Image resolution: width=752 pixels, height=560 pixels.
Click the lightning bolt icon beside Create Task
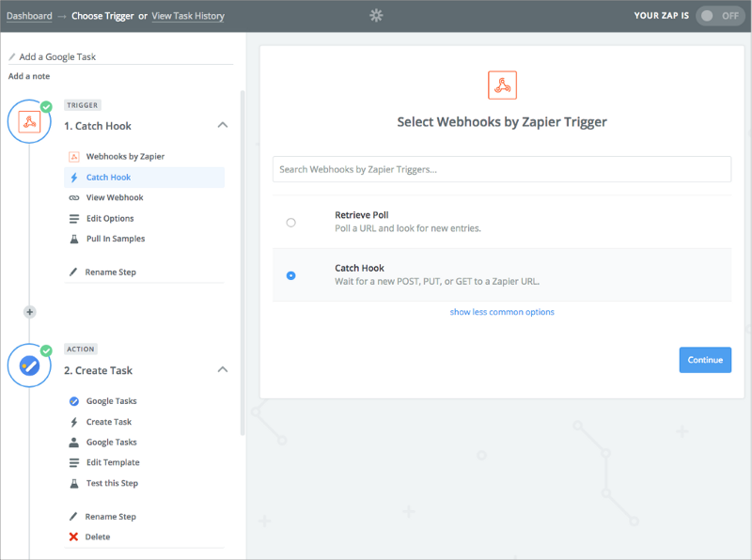74,422
